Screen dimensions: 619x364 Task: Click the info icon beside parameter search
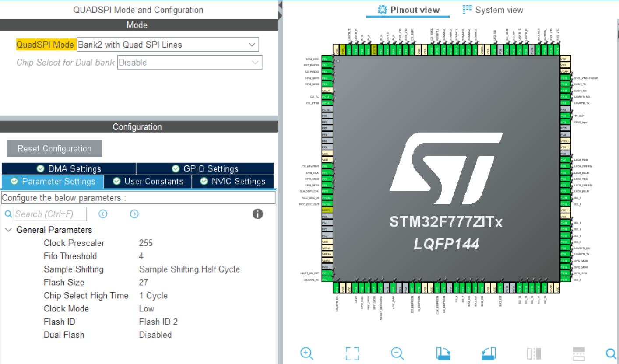point(258,214)
